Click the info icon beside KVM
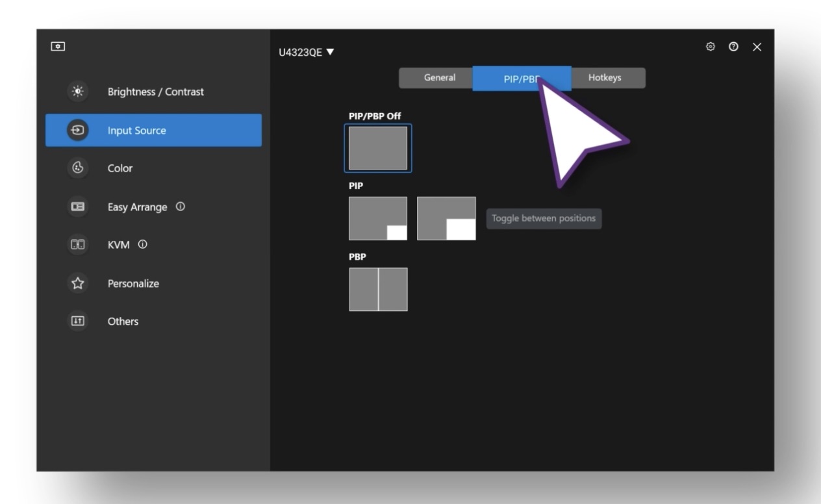Screen dimensions: 821x504 click(x=143, y=245)
